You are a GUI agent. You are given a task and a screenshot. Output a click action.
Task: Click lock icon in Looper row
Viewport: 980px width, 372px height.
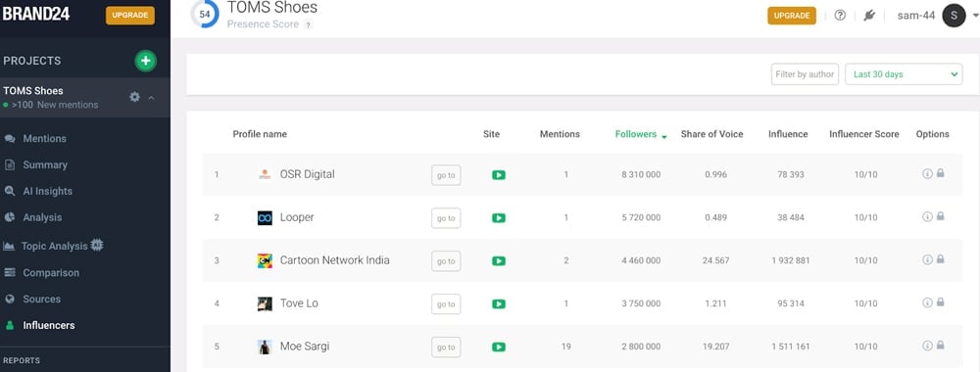940,216
